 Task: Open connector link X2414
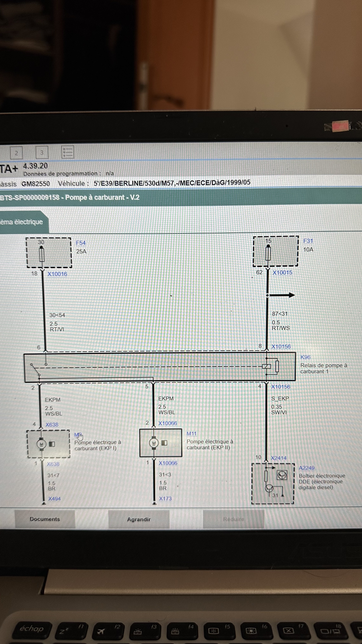[279, 458]
